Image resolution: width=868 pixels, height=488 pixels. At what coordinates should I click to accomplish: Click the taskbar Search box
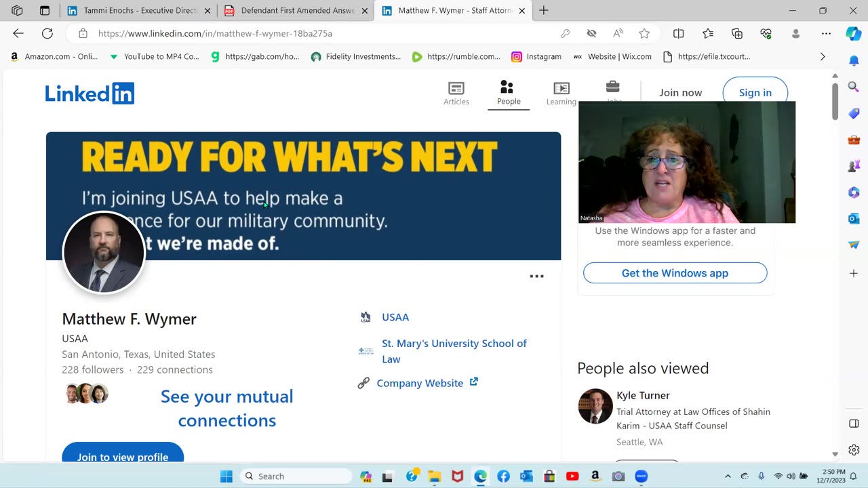pyautogui.click(x=295, y=476)
